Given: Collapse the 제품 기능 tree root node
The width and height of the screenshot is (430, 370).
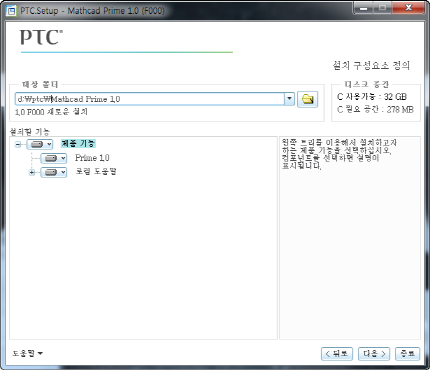Looking at the screenshot, I should point(18,144).
